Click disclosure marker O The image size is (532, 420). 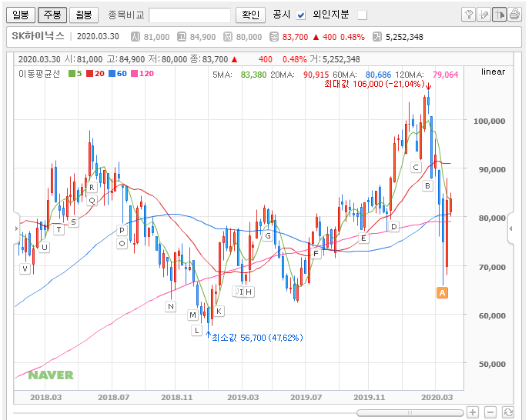click(x=122, y=243)
